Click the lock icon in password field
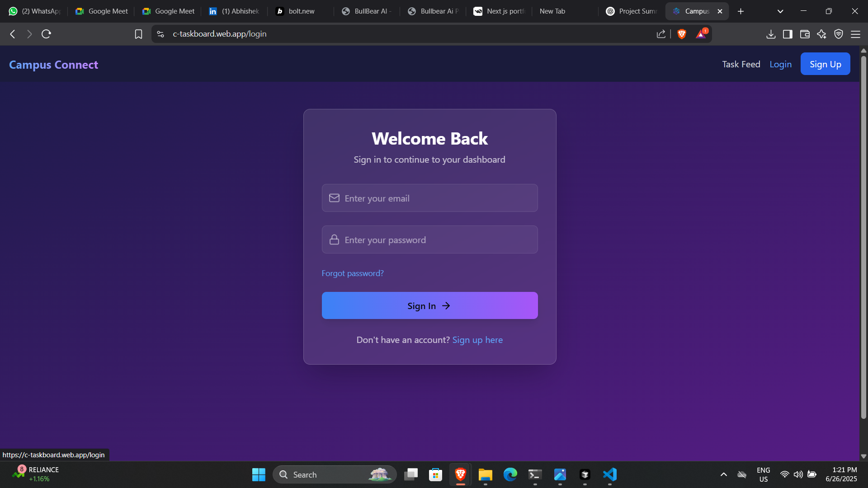This screenshot has width=868, height=488. pos(334,239)
